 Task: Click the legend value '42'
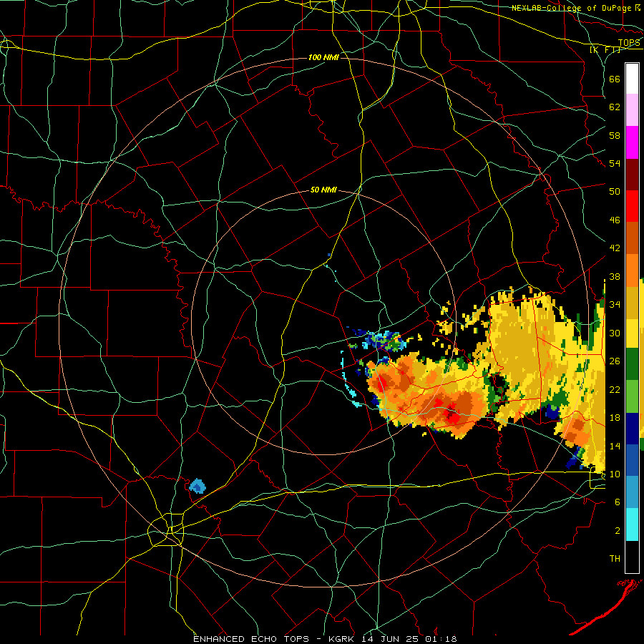[615, 248]
